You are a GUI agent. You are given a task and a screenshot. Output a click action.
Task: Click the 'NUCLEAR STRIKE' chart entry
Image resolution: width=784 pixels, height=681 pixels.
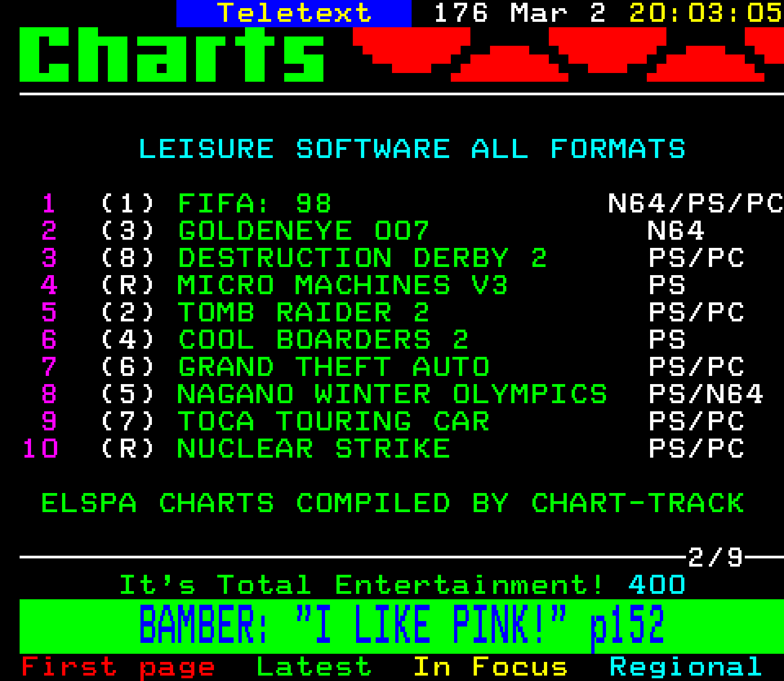coord(314,448)
